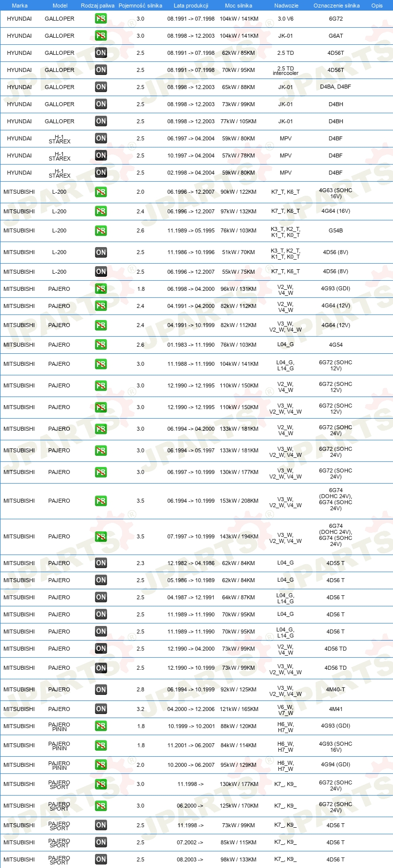Click the Pojemność silnika column header
This screenshot has height=868, width=393.
pyautogui.click(x=140, y=6)
